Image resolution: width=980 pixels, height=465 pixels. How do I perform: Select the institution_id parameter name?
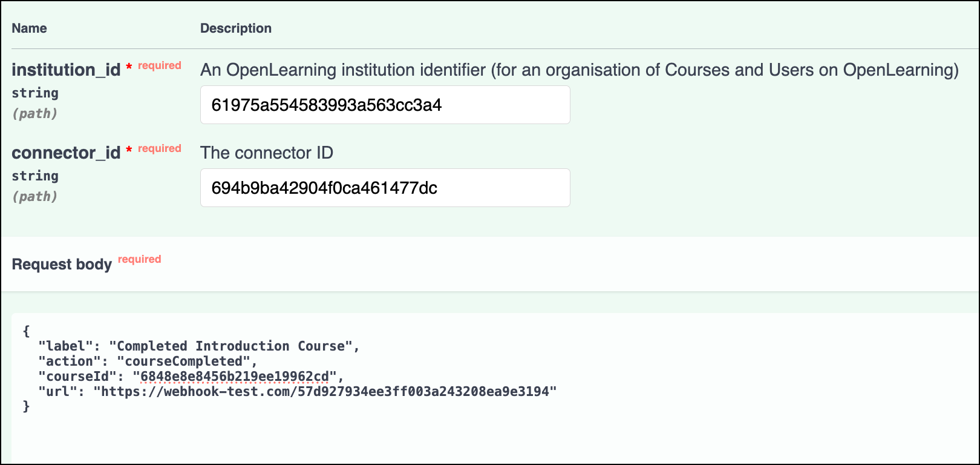point(66,70)
